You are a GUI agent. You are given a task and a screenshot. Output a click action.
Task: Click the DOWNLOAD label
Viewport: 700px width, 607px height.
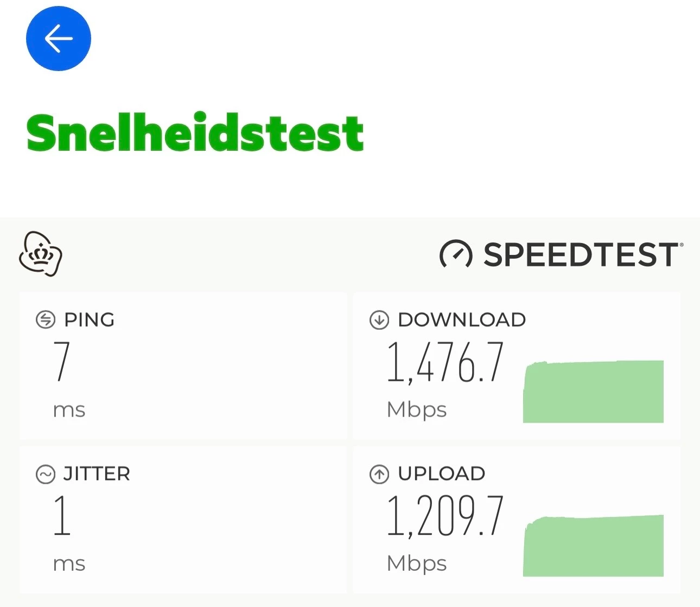pyautogui.click(x=462, y=320)
